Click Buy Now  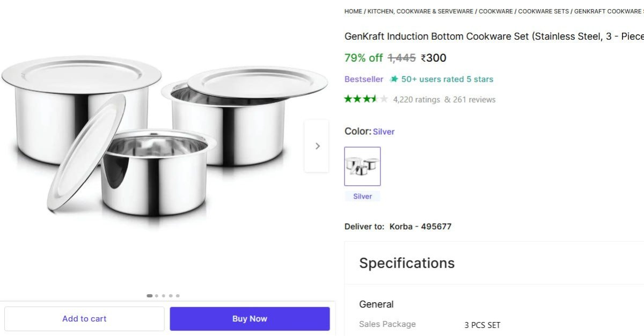pyautogui.click(x=249, y=318)
